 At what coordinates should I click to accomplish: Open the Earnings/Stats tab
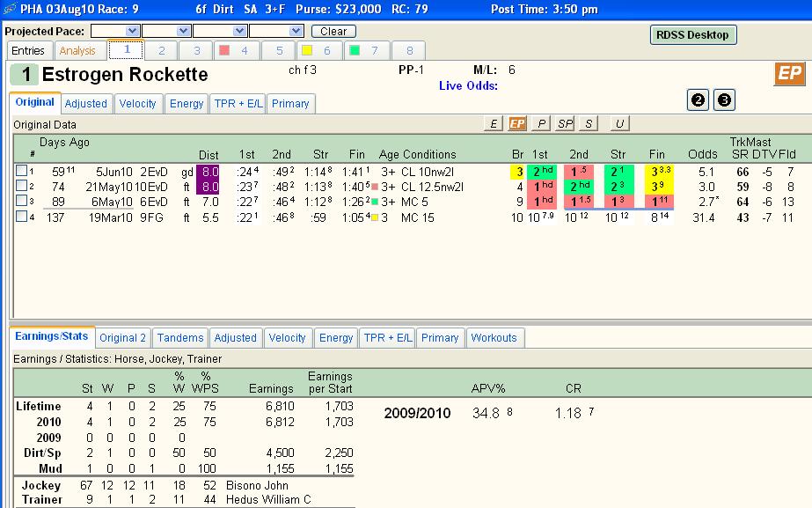pyautogui.click(x=52, y=336)
